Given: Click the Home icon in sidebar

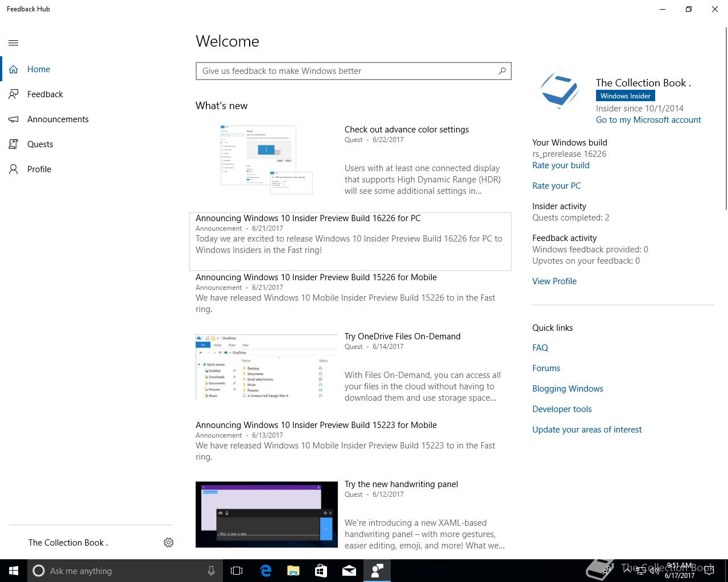Looking at the screenshot, I should pyautogui.click(x=14, y=69).
